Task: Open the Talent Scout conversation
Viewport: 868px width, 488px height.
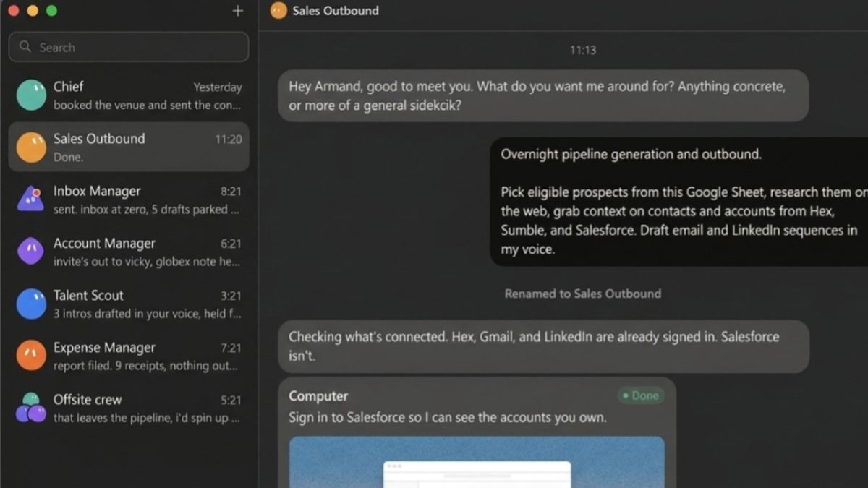Action: click(129, 304)
